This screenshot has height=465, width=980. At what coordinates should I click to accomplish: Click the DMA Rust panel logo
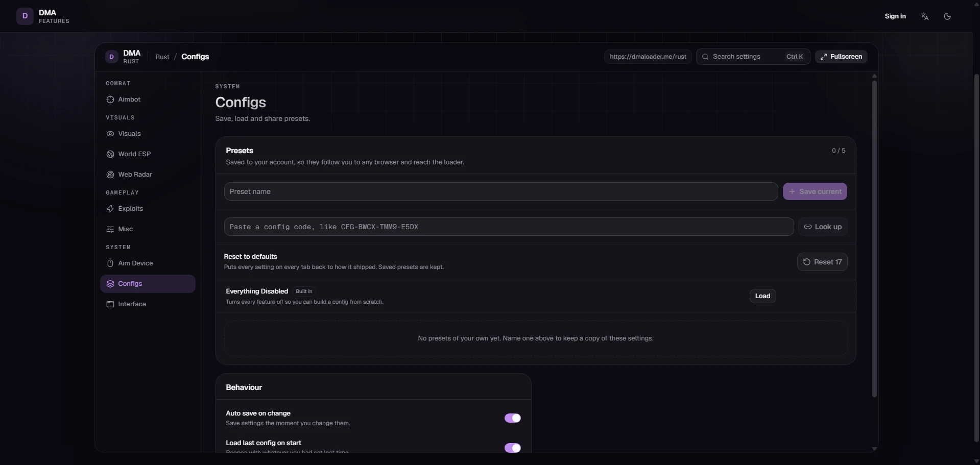(x=111, y=57)
